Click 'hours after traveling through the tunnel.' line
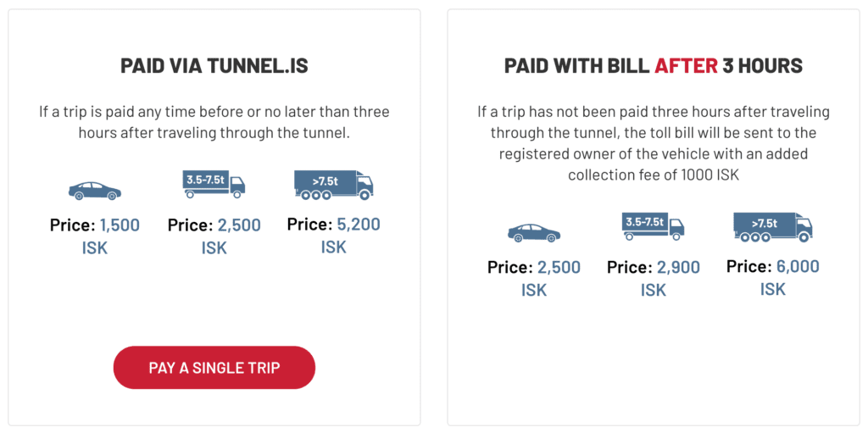The image size is (868, 433). point(214,133)
